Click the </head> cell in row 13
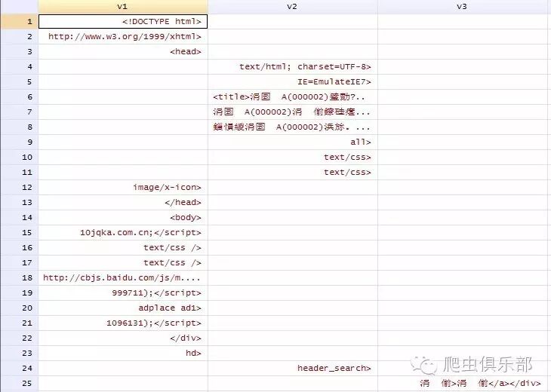 122,202
